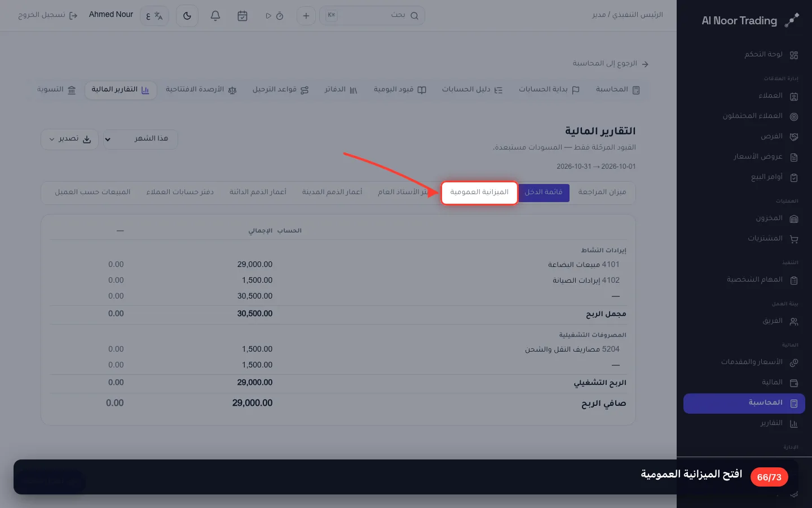The height and width of the screenshot is (508, 812).
Task: Click لوحة التحكم dashboard sidebar icon
Action: (x=794, y=55)
